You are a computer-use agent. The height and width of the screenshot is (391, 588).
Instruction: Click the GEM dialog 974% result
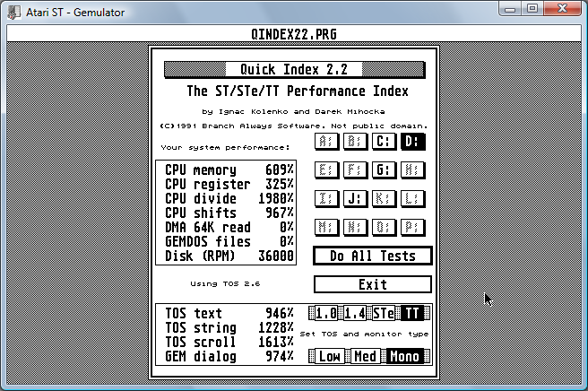pyautogui.click(x=229, y=356)
